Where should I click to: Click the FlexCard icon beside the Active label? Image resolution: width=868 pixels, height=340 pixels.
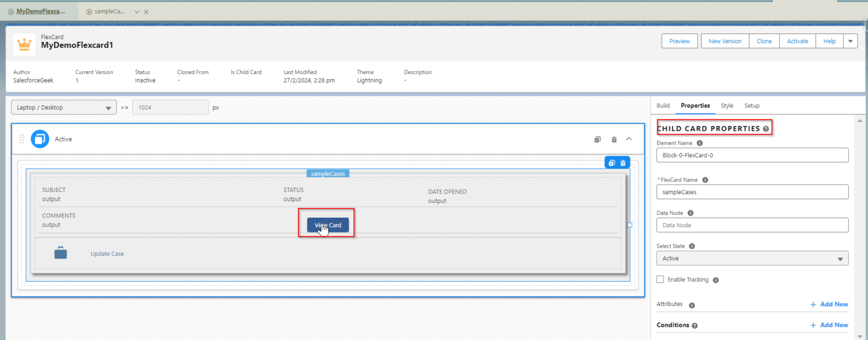(39, 139)
